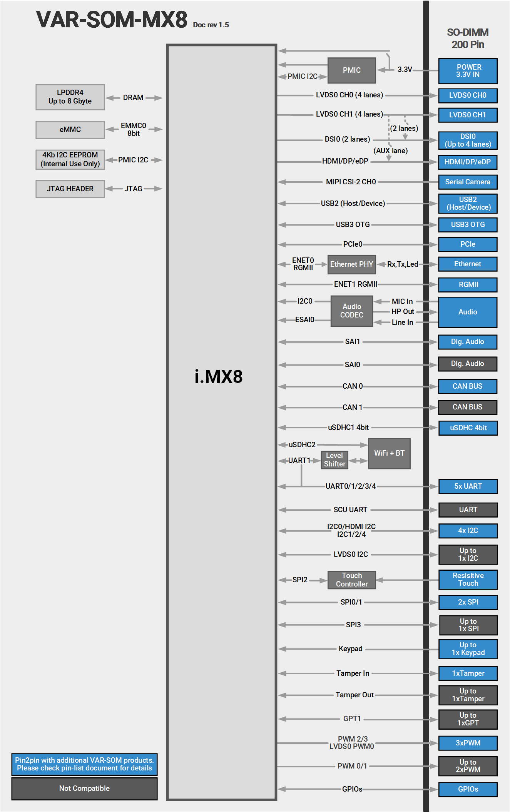The width and height of the screenshot is (510, 812).
Task: Click the LVDS0 CH0 connector box
Action: click(468, 95)
